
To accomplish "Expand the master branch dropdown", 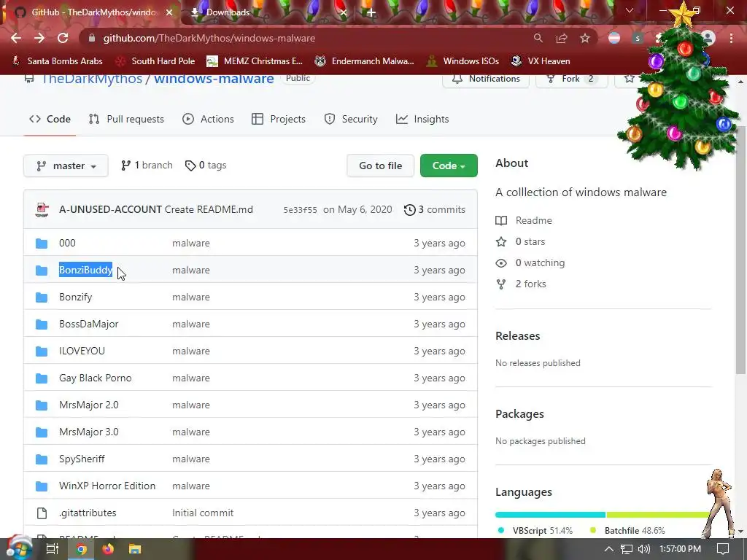I will tap(66, 166).
